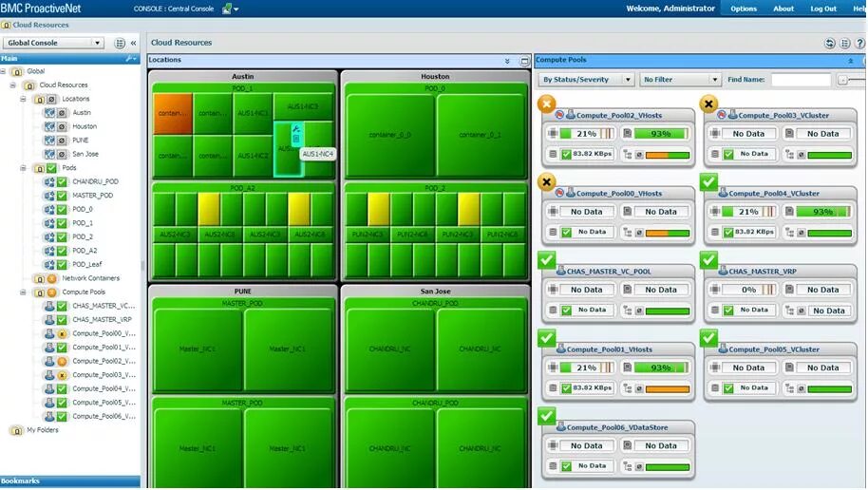Click the 93% memory bar in Compute_Pool04_VCluster

click(x=824, y=212)
